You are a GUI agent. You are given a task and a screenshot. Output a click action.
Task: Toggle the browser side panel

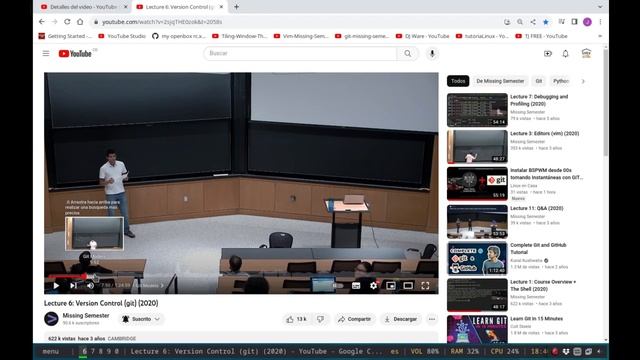point(574,22)
